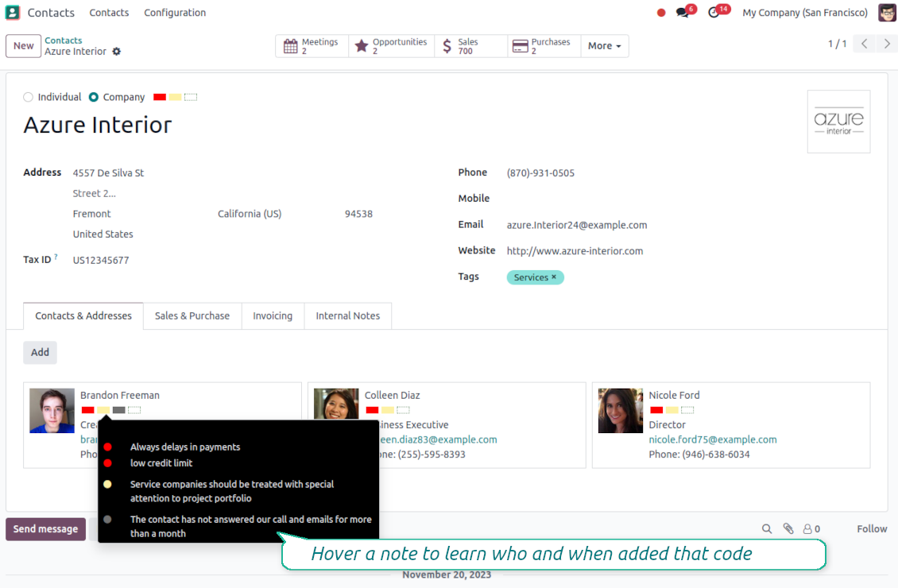Open the user avatar menu
The height and width of the screenshot is (588, 898).
(x=887, y=12)
